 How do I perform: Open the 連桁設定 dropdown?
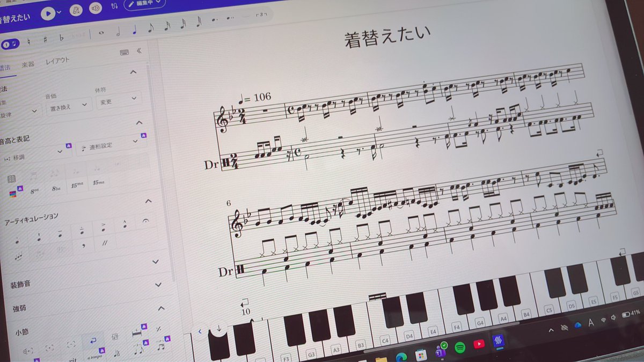coord(111,145)
